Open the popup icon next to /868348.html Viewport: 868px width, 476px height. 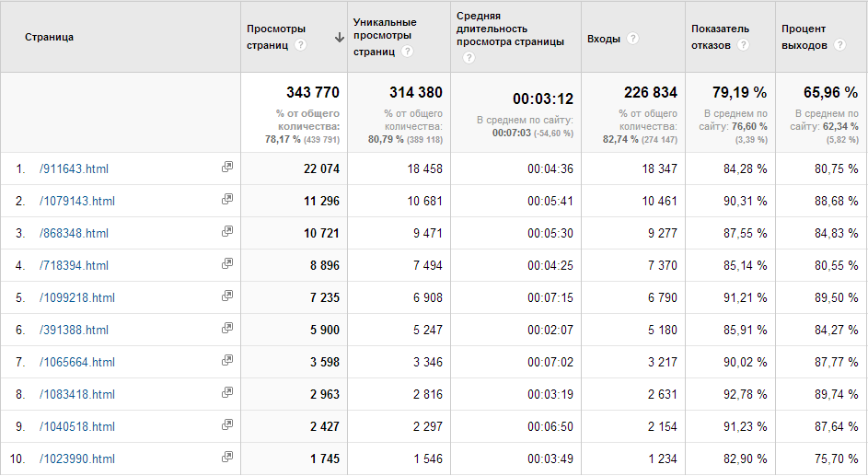coord(227,232)
